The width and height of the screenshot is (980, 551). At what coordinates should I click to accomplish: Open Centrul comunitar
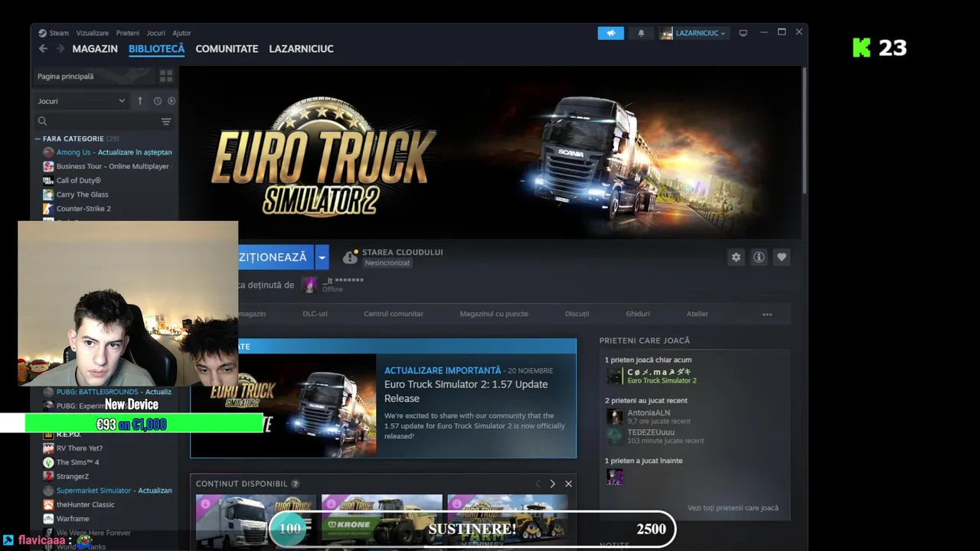click(394, 314)
